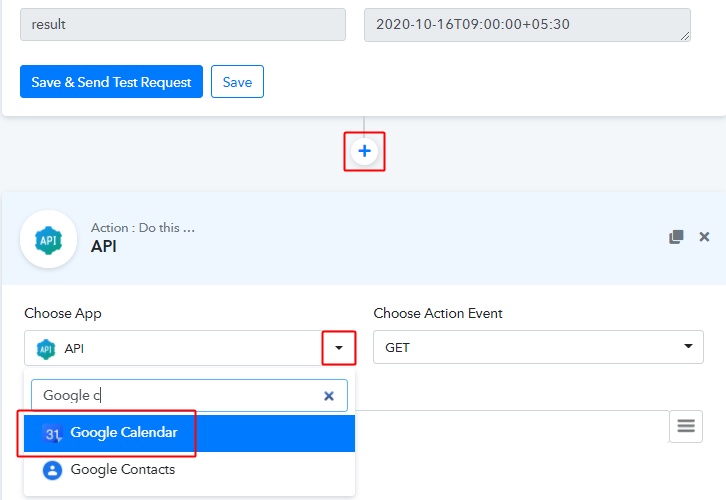Clear the app search with X icon
The height and width of the screenshot is (500, 726).
(x=329, y=396)
